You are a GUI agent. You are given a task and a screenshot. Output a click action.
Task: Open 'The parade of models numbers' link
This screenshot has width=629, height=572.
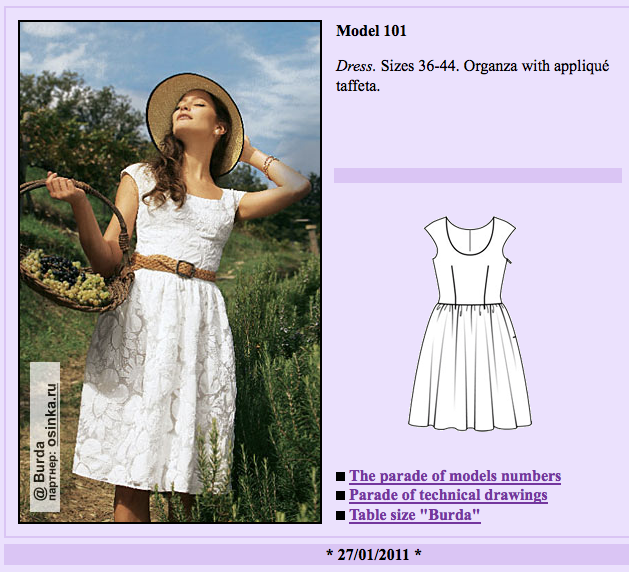[x=455, y=476]
